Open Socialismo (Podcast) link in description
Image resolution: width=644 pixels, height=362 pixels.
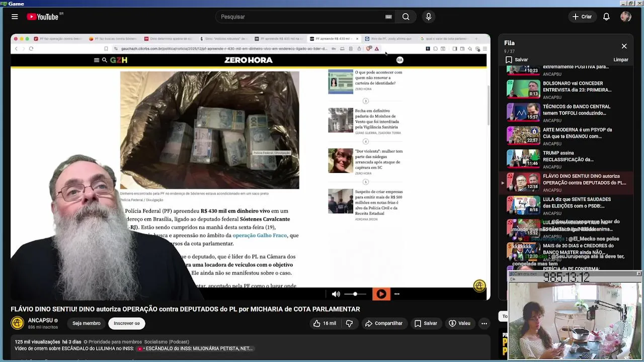(167, 342)
